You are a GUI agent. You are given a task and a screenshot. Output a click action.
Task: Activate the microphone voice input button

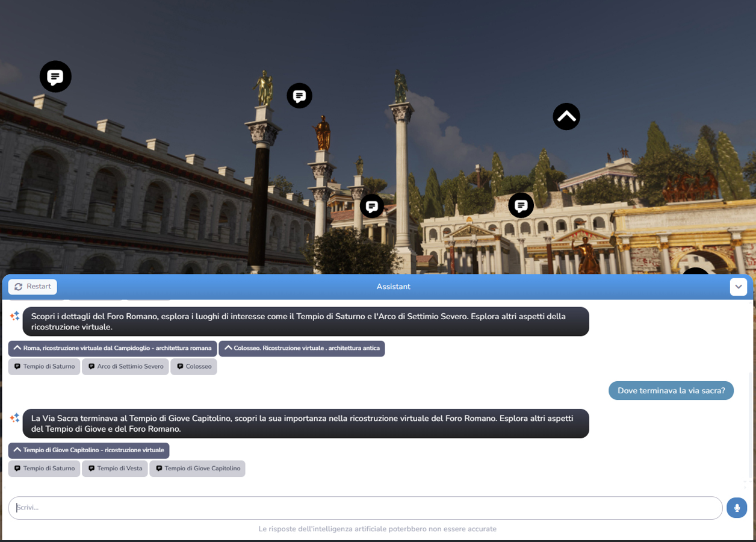(736, 508)
